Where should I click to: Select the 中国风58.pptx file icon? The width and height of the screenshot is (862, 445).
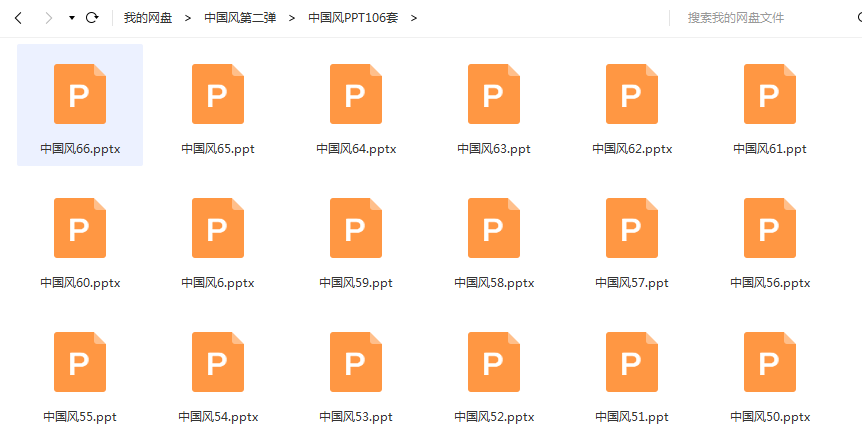click(494, 228)
